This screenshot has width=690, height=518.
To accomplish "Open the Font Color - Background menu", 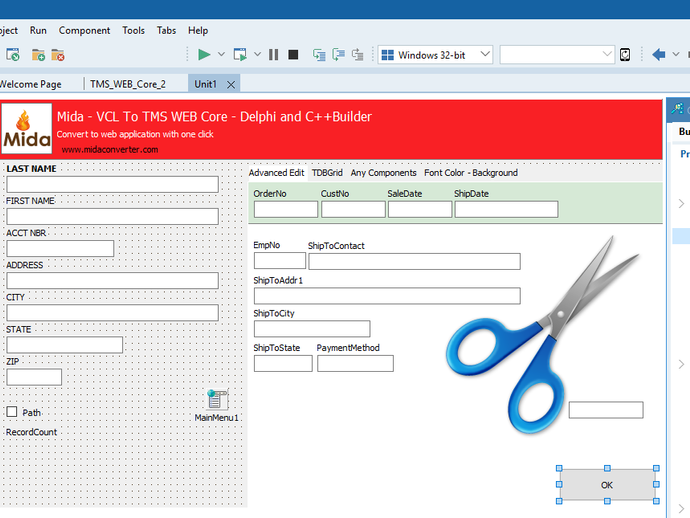I will pos(471,173).
